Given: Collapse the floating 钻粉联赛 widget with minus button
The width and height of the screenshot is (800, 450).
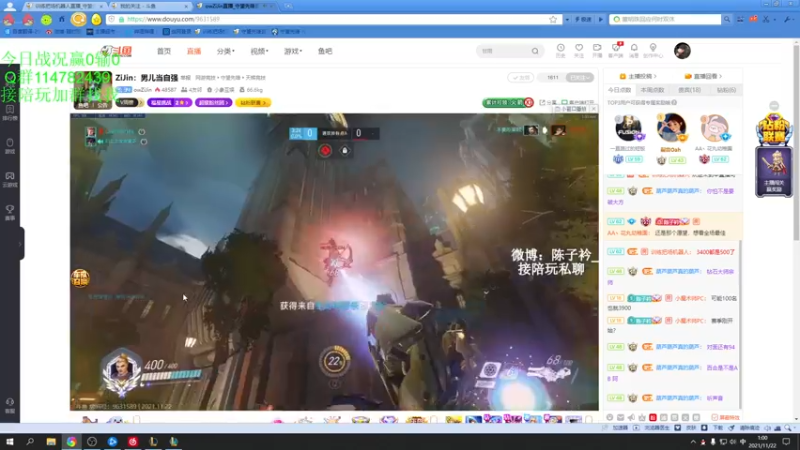Looking at the screenshot, I should coord(774,106).
